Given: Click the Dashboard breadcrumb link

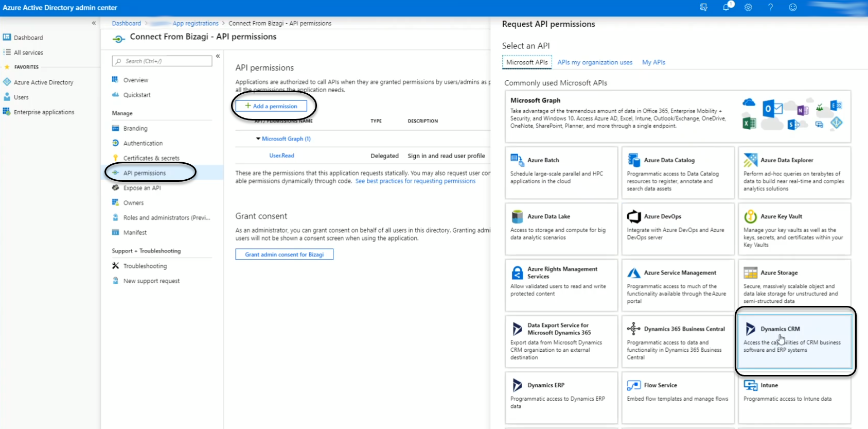Looking at the screenshot, I should coord(127,24).
